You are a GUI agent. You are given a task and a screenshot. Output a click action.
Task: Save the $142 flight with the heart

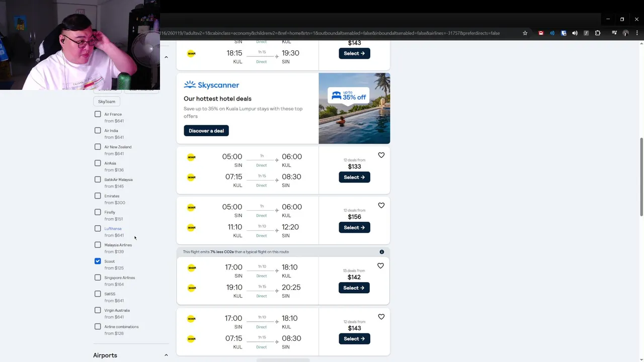point(380,266)
